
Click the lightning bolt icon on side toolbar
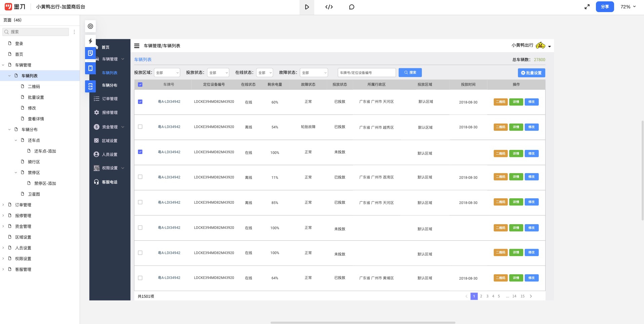[x=90, y=41]
